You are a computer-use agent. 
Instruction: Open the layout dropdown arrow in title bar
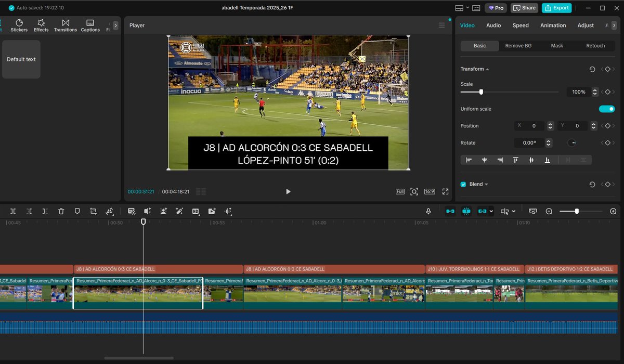[467, 8]
